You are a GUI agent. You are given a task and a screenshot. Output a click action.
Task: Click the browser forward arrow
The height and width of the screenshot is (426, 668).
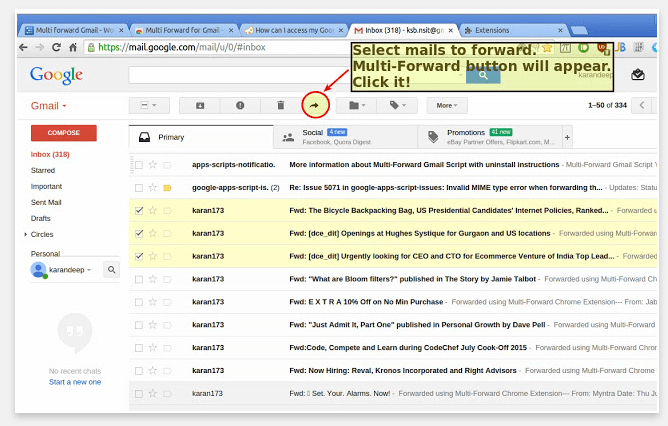tap(40, 47)
